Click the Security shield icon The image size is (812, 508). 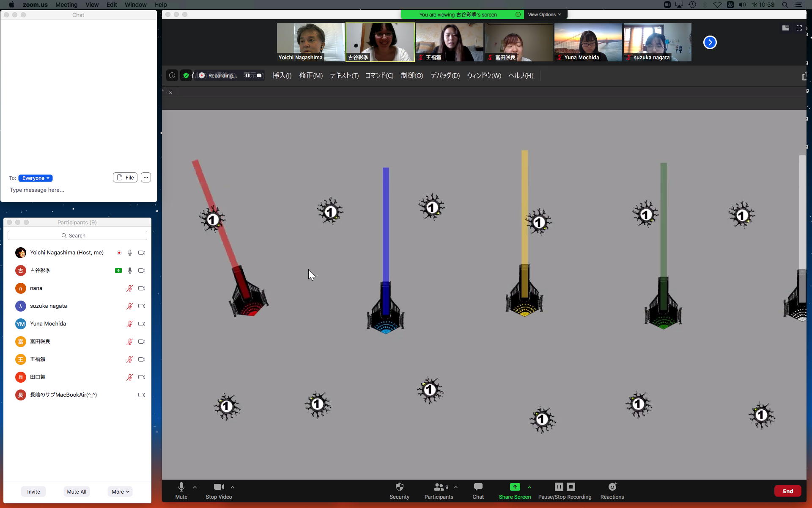[399, 487]
